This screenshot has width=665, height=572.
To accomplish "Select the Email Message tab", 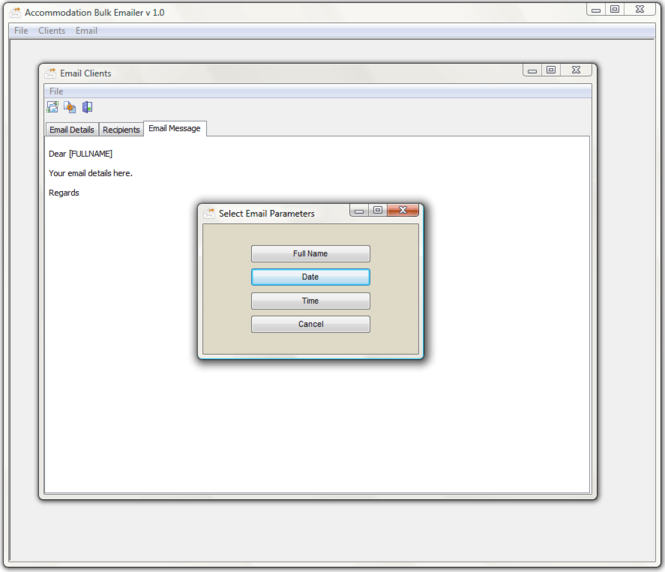I will [x=175, y=128].
